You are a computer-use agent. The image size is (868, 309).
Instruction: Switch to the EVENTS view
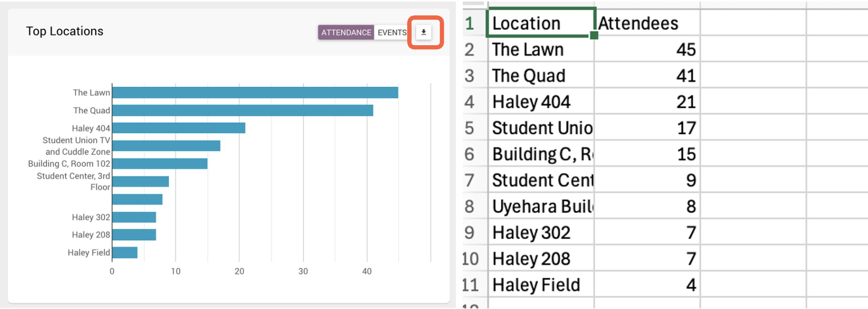click(x=392, y=32)
